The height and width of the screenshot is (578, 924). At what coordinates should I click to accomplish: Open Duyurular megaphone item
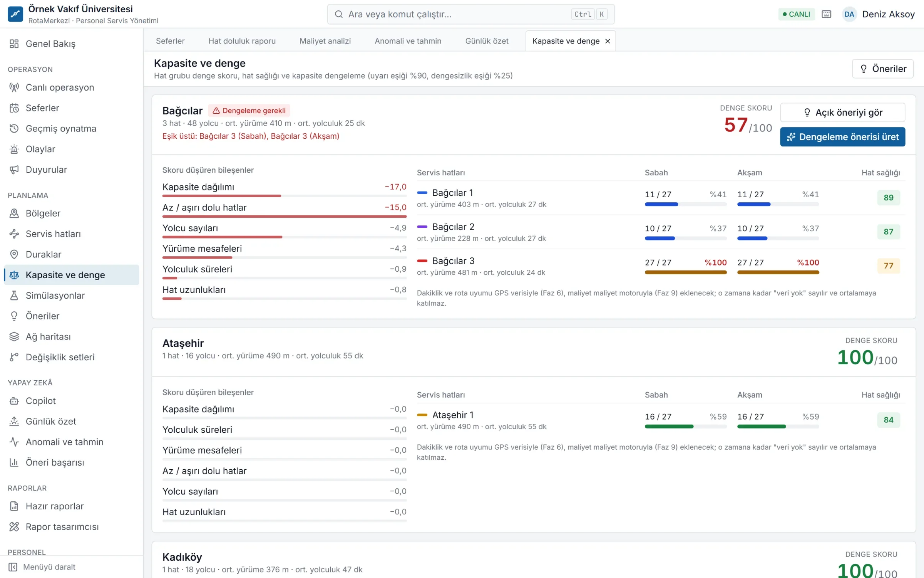pos(71,170)
